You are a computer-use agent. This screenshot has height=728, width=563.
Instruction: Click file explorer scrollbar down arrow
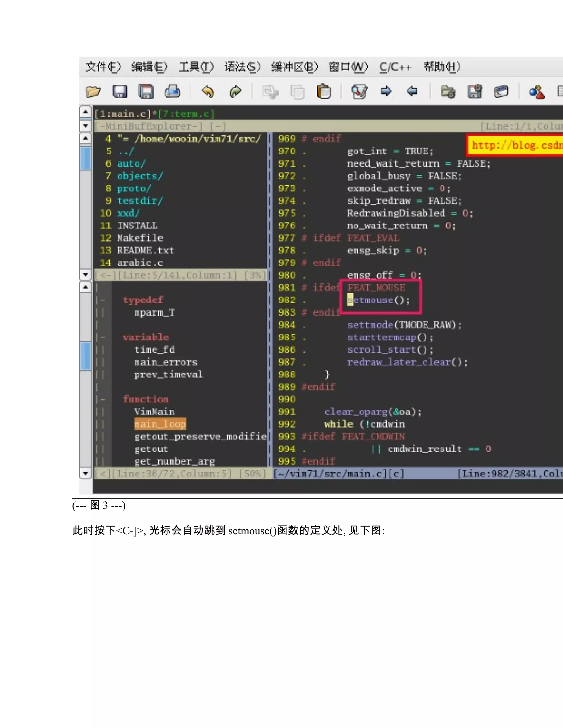[85, 275]
